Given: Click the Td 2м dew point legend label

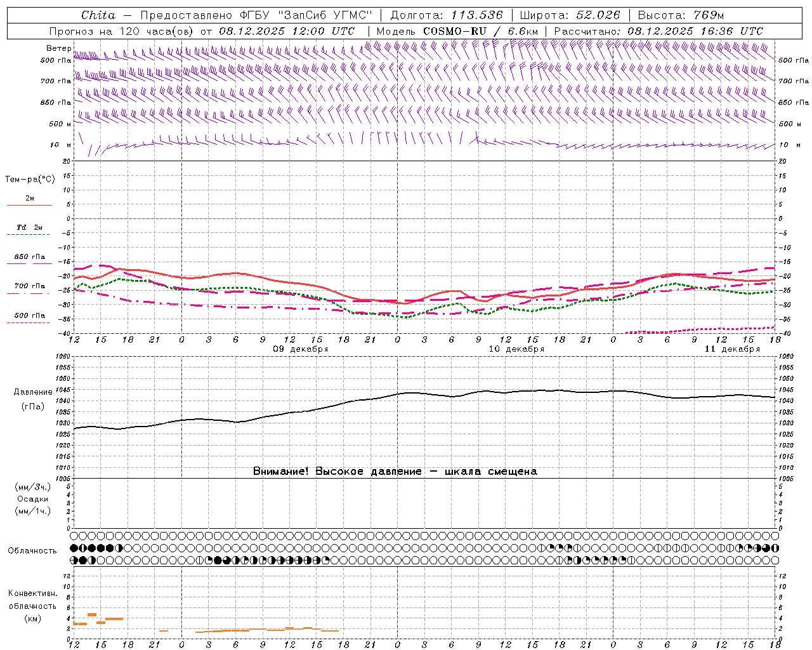Looking at the screenshot, I should click(30, 227).
